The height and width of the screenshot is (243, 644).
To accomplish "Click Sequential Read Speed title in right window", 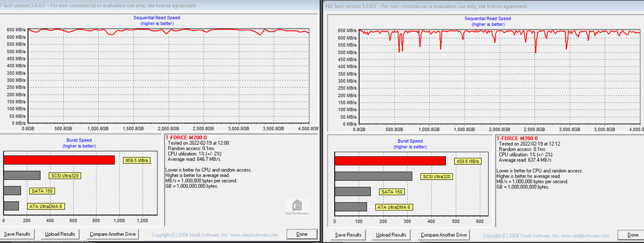I will pos(488,19).
